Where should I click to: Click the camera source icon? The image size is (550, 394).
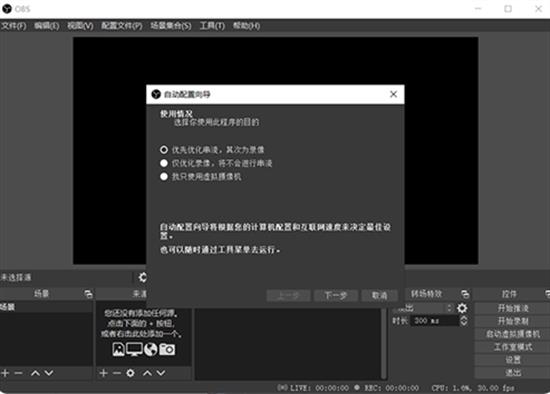click(x=167, y=349)
